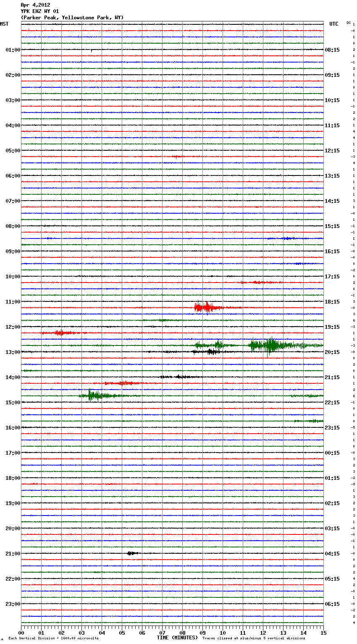This screenshot has width=357, height=644.
Task: Click the x-axis minute tick 11
Action: click(x=243, y=633)
